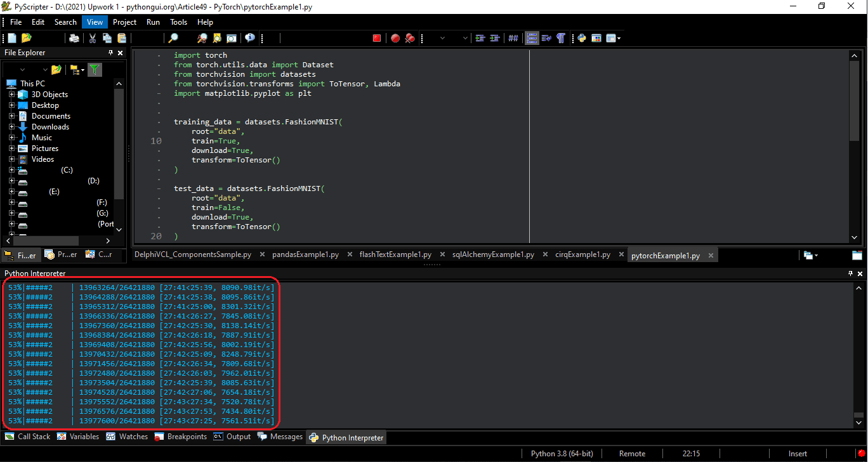Click the red Toggle Breakpoint circle icon
Screen dimensions: 868x462
[x=395, y=38]
